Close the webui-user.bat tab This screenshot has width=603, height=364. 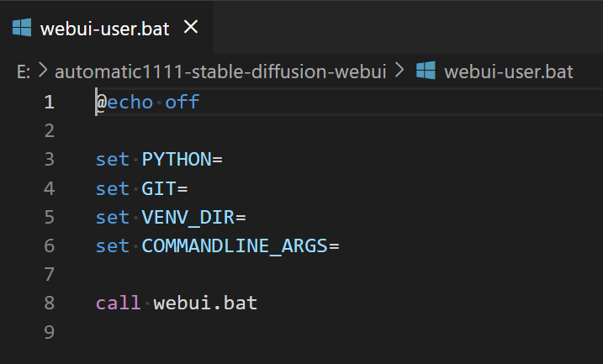pyautogui.click(x=191, y=27)
